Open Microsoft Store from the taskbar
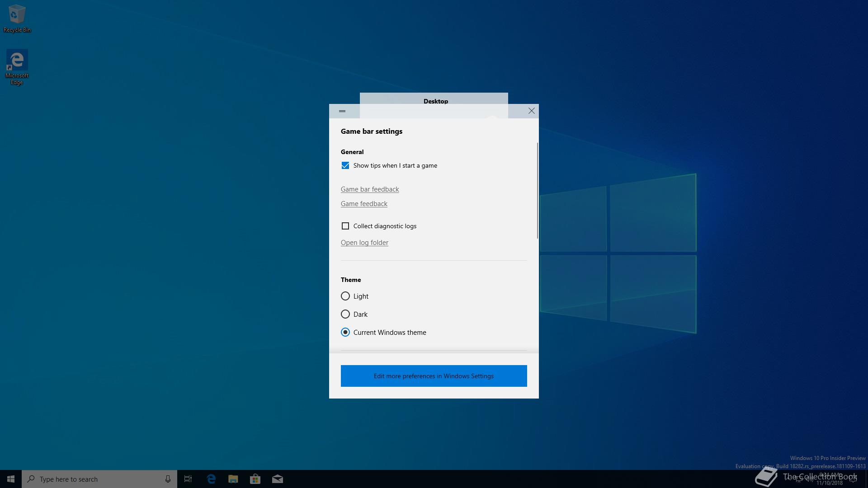Screen dimensions: 868x488 pyautogui.click(x=255, y=479)
